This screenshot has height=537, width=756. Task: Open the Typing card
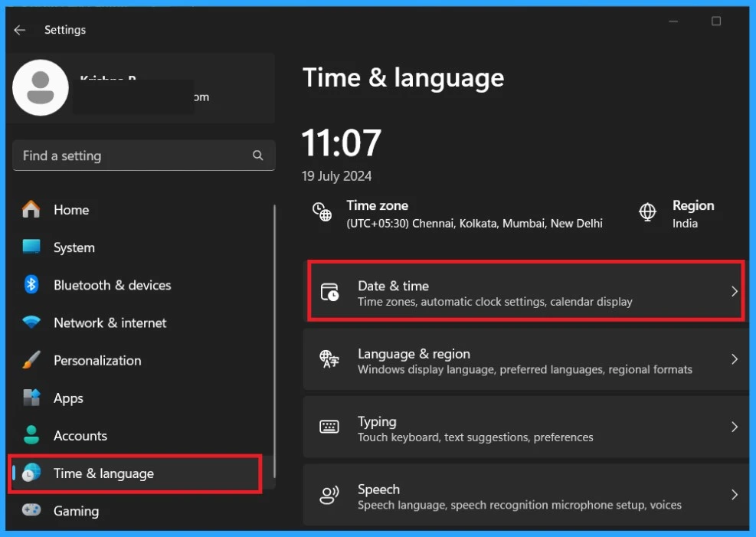coord(526,427)
